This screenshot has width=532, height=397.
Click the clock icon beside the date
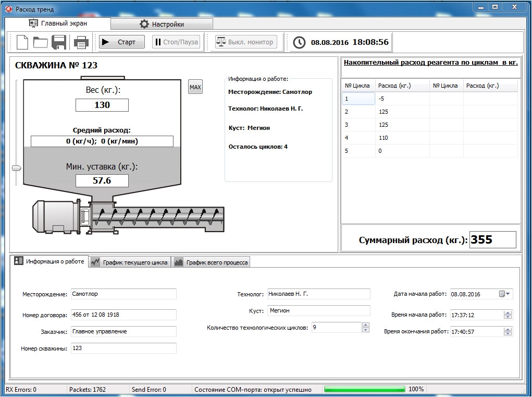(299, 42)
